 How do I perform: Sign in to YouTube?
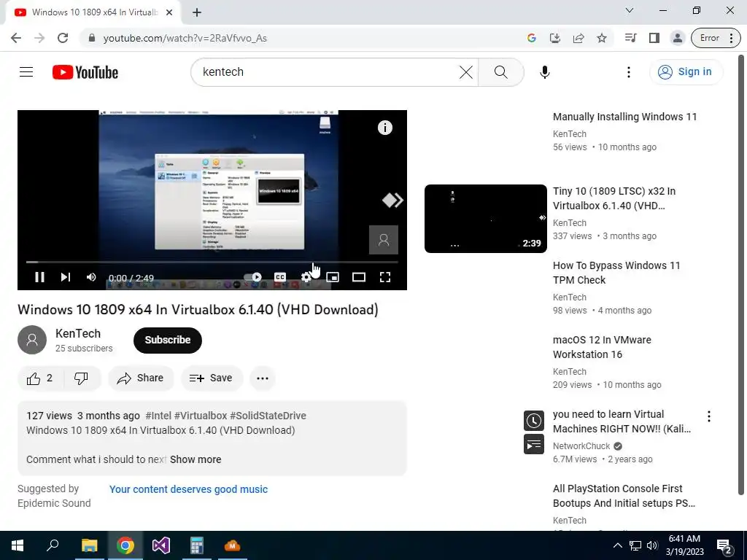pyautogui.click(x=686, y=72)
